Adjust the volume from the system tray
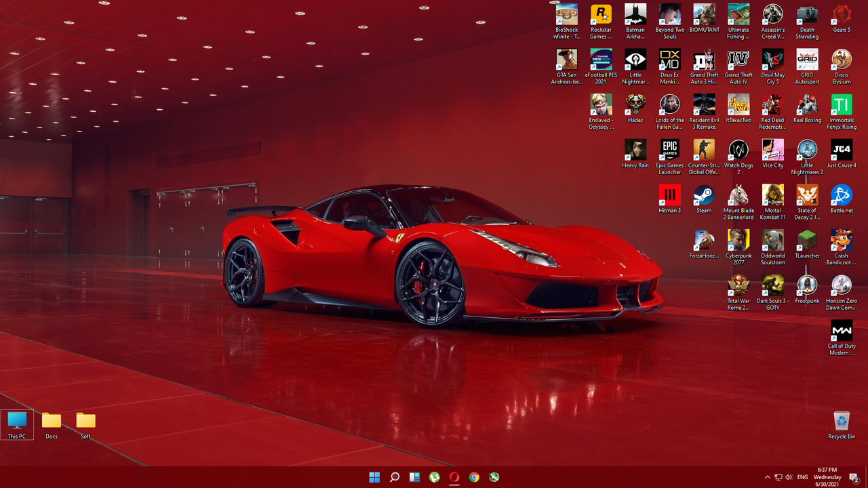 tap(789, 477)
